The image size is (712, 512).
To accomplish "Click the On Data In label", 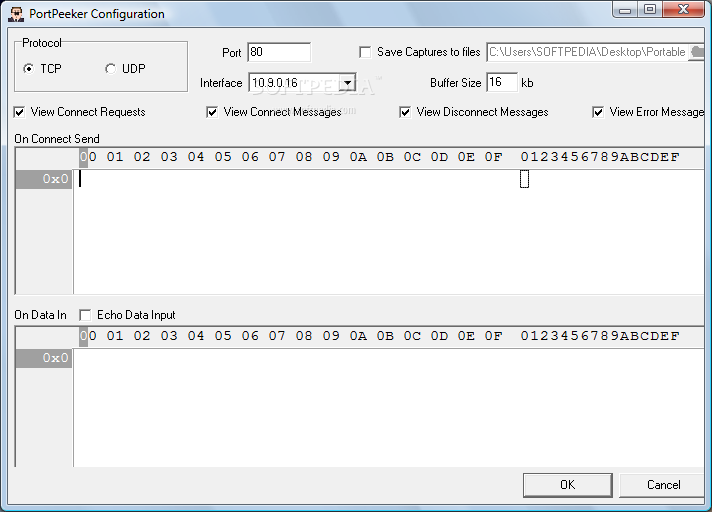I will [40, 315].
